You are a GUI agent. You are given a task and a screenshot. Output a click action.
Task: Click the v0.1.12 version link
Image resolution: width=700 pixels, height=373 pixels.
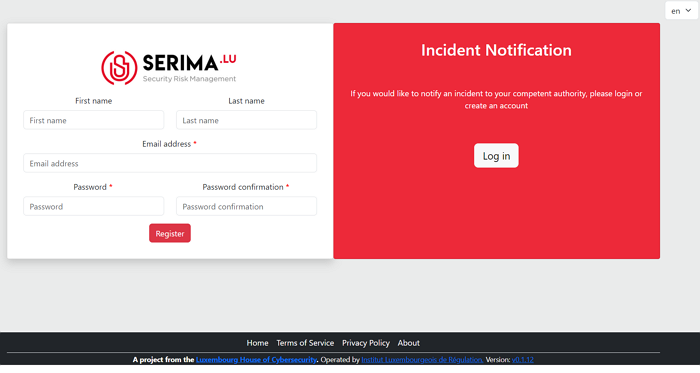pyautogui.click(x=522, y=360)
